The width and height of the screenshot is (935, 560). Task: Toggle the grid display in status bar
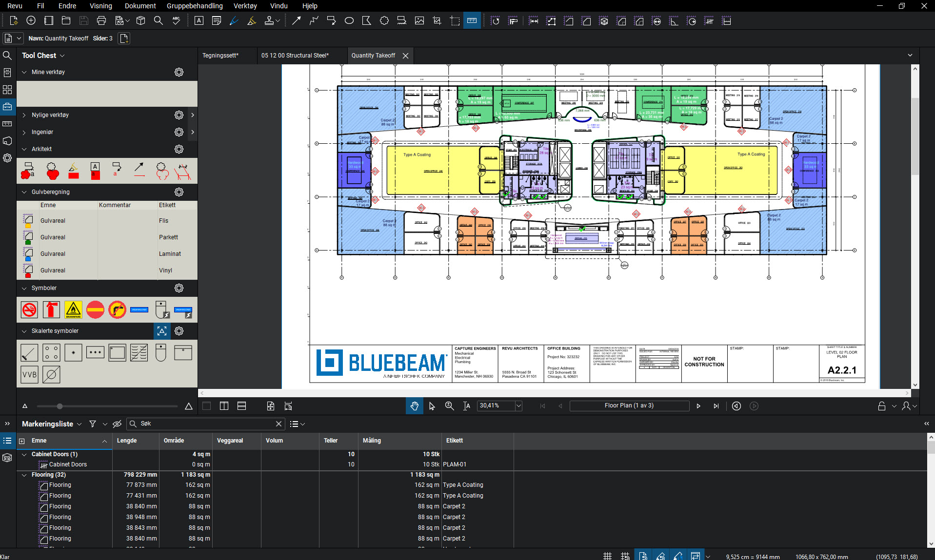607,556
